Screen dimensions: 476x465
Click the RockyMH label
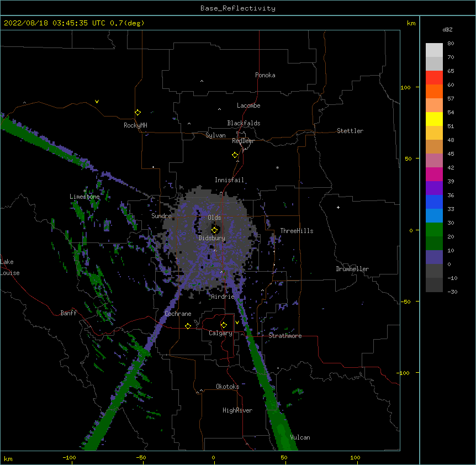[x=135, y=125]
